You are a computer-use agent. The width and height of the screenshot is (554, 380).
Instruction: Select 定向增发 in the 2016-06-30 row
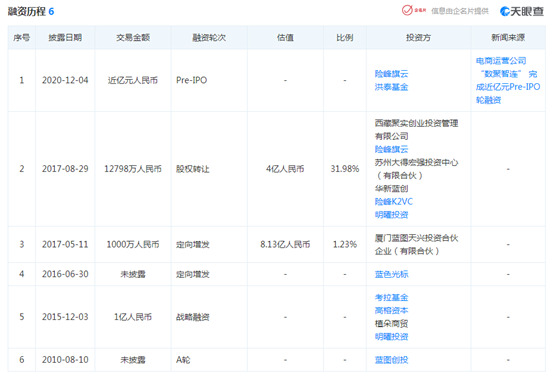(193, 274)
